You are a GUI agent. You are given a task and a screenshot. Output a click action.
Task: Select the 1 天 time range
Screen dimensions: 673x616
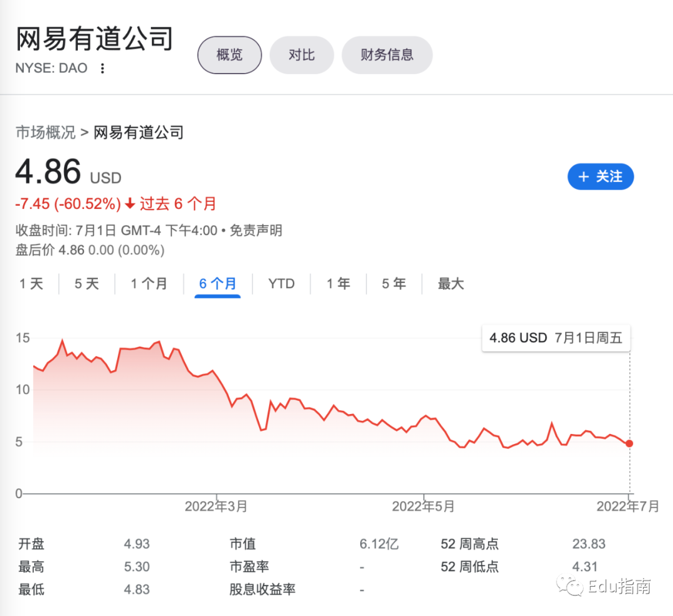pyautogui.click(x=31, y=284)
